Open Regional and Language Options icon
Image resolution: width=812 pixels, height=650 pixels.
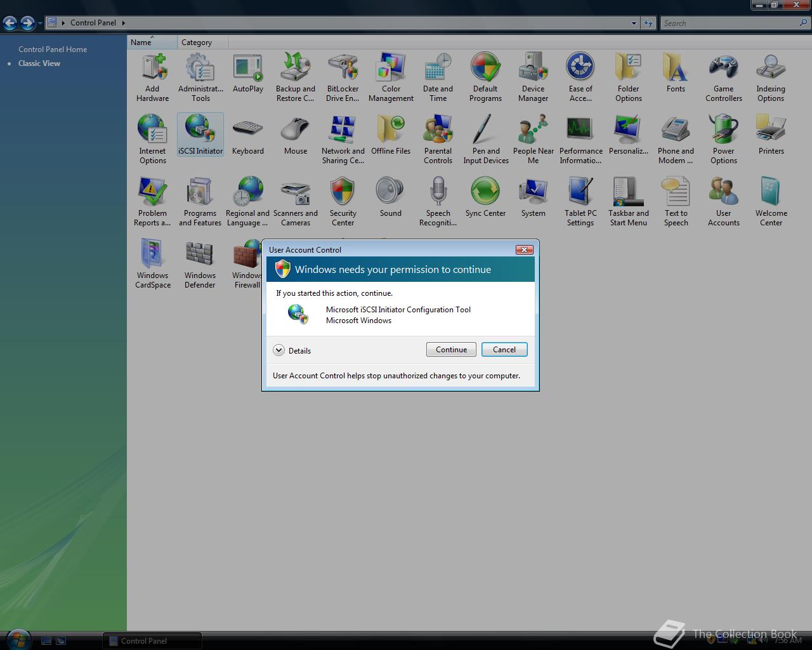pyautogui.click(x=248, y=202)
